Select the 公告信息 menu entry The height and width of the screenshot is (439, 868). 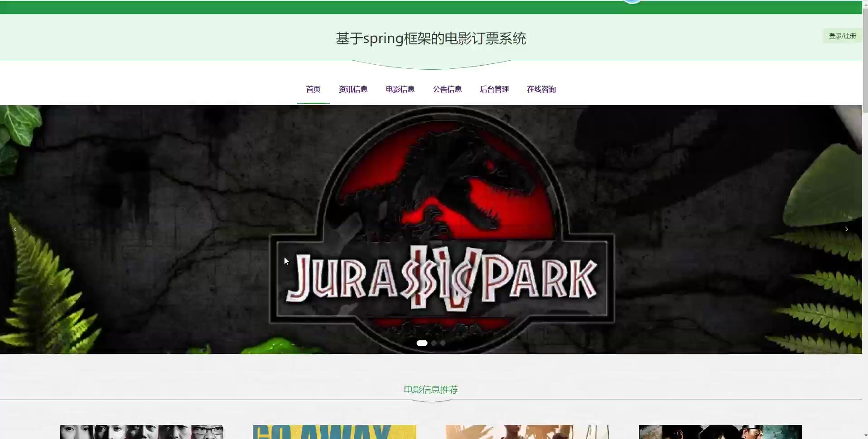447,89
